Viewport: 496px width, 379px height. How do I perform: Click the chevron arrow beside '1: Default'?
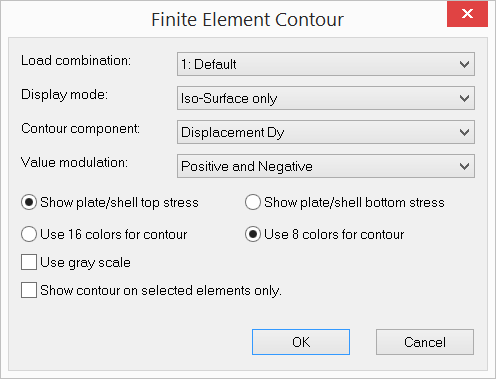[464, 64]
